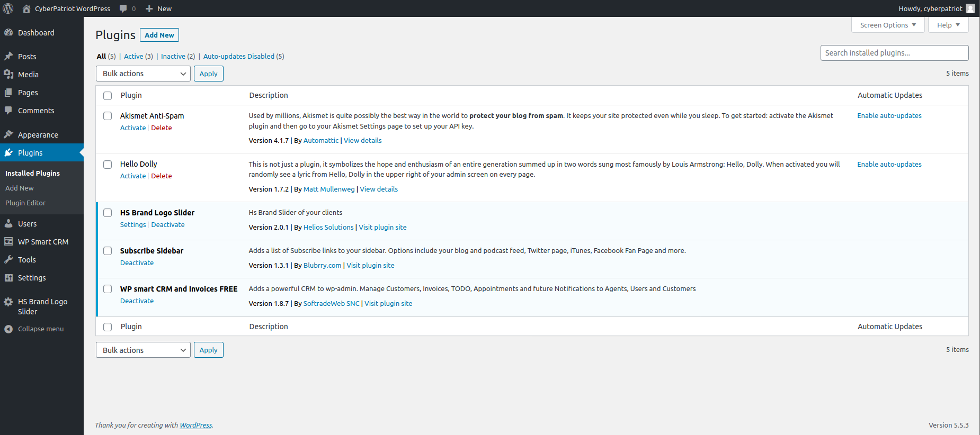Open Tools via the wrench icon

8,259
